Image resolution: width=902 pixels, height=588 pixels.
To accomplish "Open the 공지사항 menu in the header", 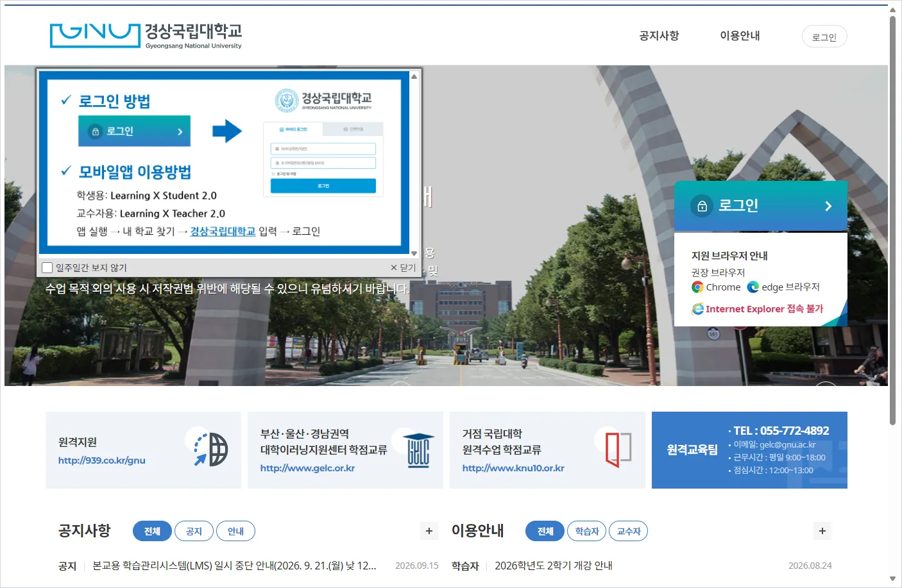I will (x=659, y=36).
